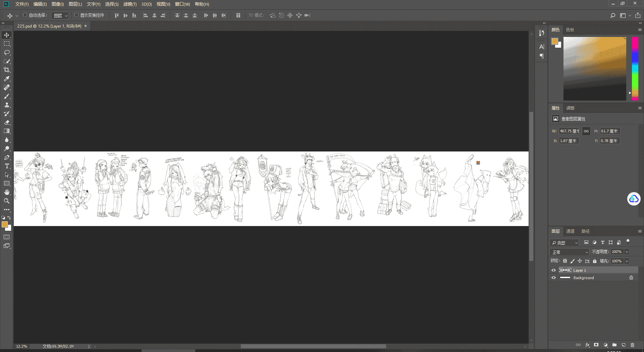
Task: Select the Lasso tool
Action: point(7,52)
